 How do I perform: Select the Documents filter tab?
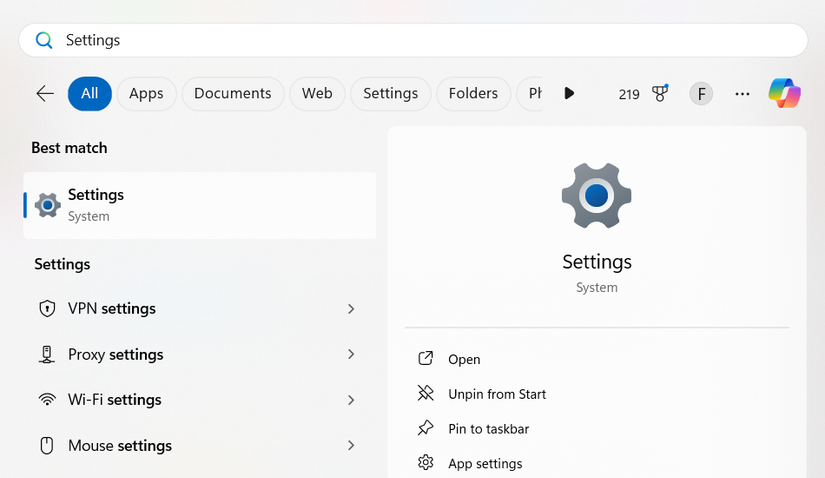(232, 93)
